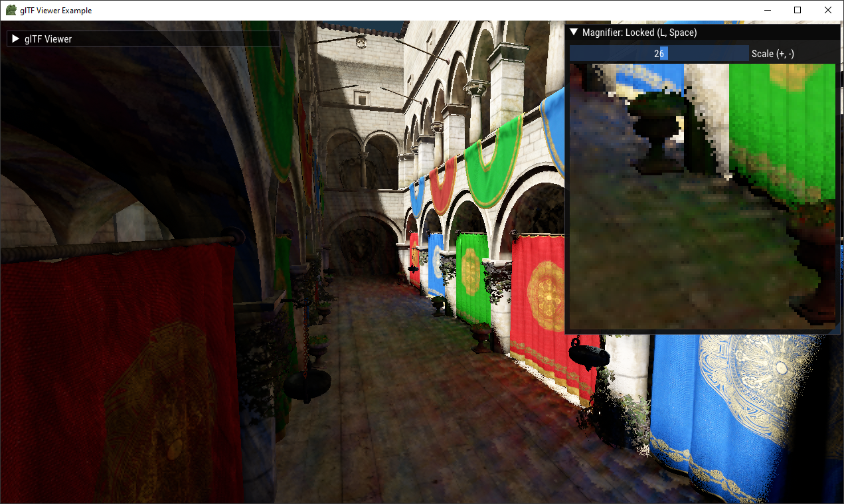844x504 pixels.
Task: Click the glTF Viewer Example window title
Action: (56, 11)
